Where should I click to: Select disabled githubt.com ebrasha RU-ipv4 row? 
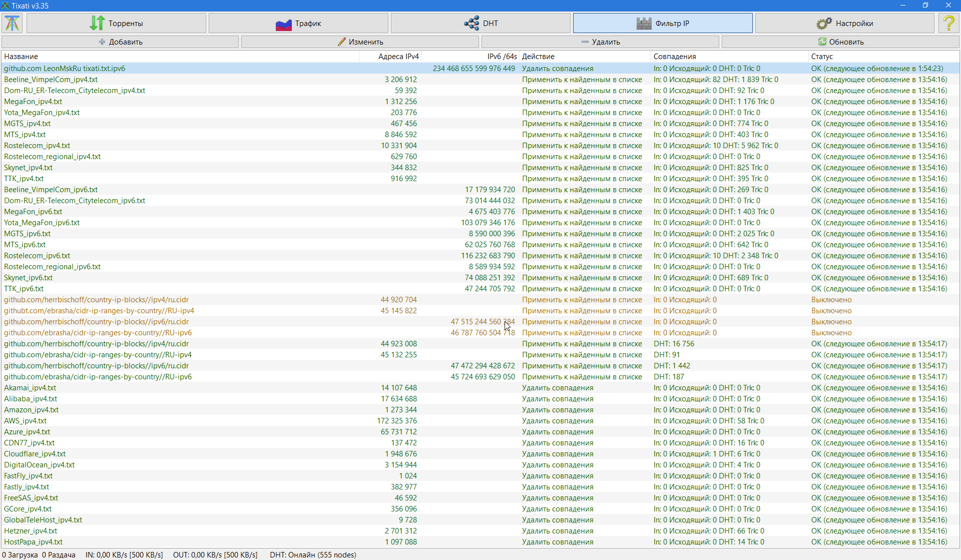(x=480, y=311)
